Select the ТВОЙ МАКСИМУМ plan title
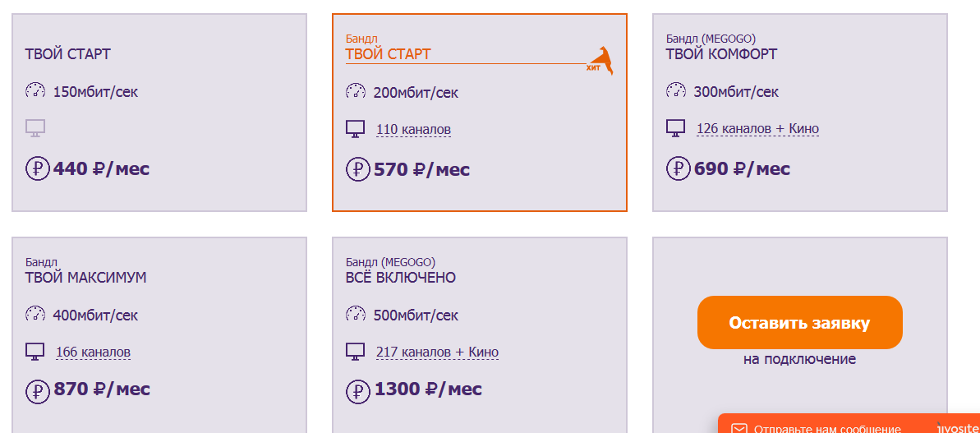This screenshot has width=980, height=433. (85, 278)
